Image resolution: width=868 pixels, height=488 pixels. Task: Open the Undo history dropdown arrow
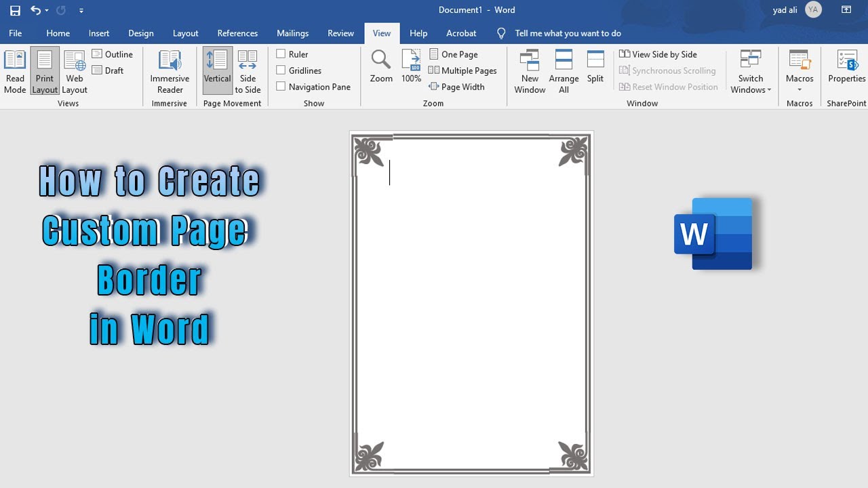47,11
